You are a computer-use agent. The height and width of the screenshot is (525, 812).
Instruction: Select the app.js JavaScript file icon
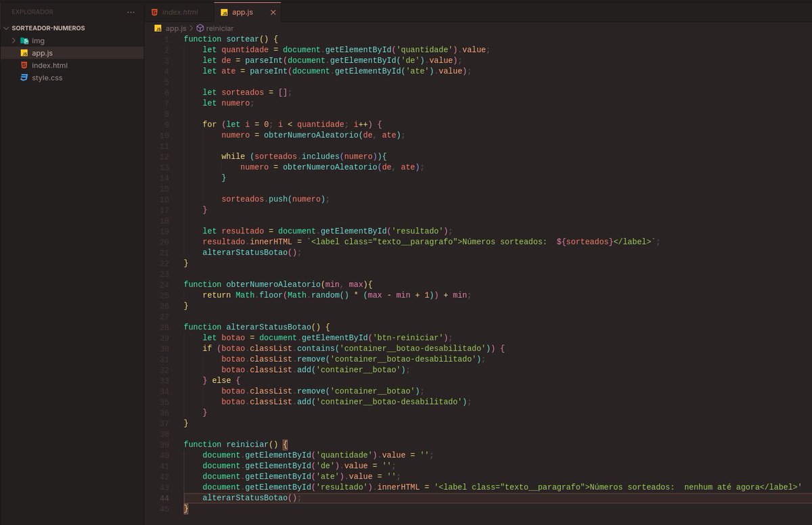point(24,53)
